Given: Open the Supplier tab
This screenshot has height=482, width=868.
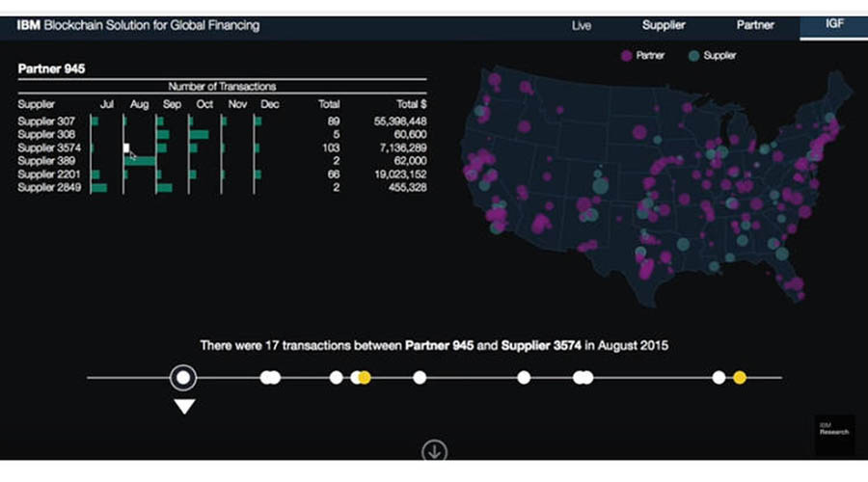Looking at the screenshot, I should 664,25.
